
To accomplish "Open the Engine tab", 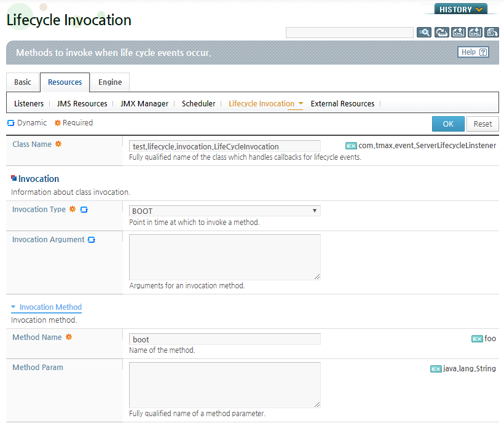I will (110, 82).
